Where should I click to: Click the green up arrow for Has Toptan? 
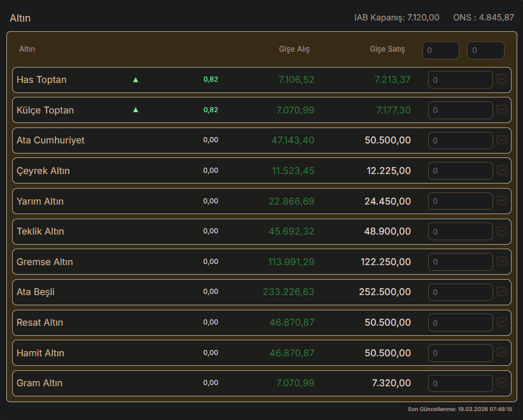[135, 80]
